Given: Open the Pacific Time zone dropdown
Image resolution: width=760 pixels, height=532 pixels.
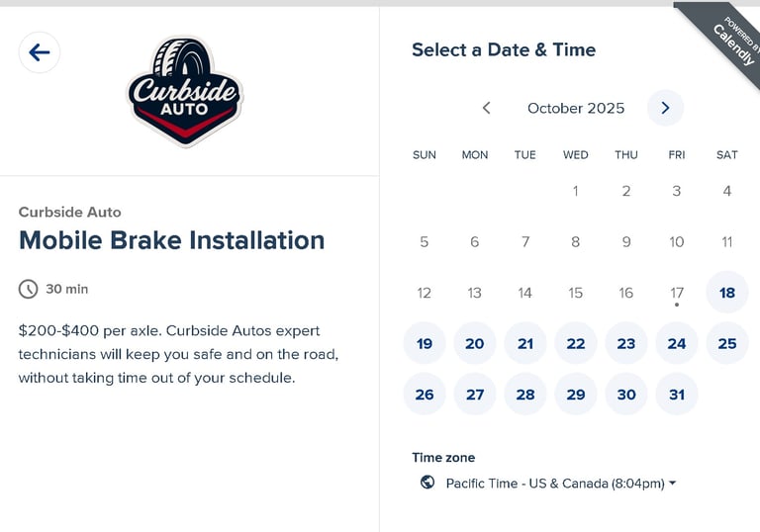Looking at the screenshot, I should [x=554, y=484].
